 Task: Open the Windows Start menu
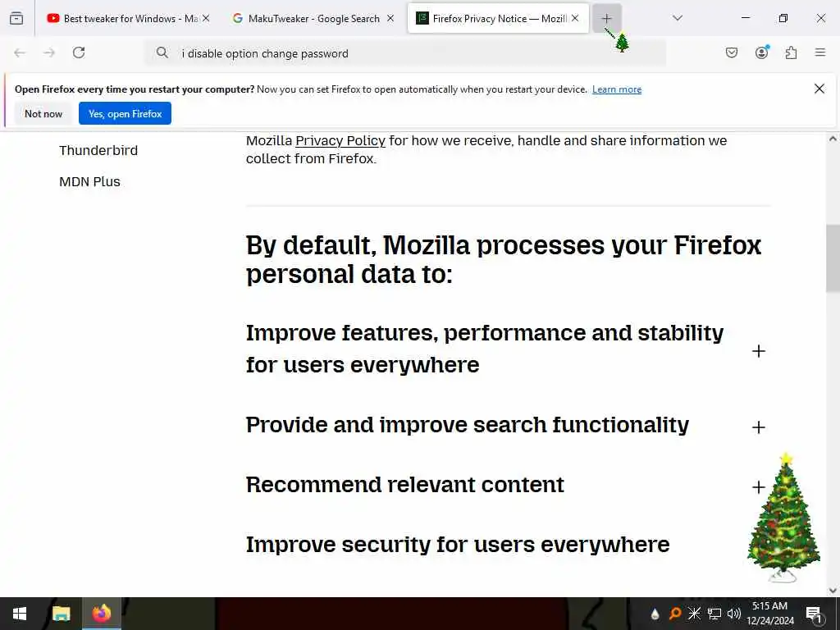point(20,614)
